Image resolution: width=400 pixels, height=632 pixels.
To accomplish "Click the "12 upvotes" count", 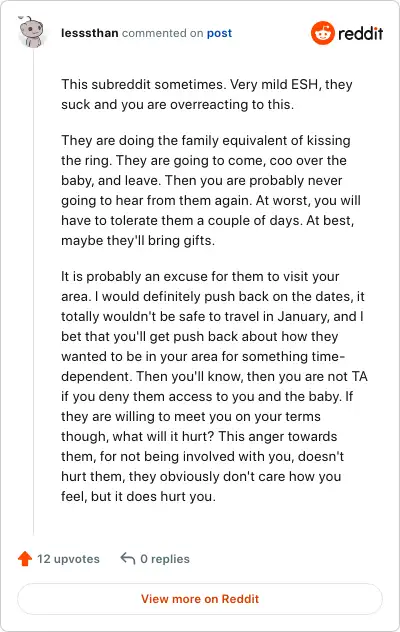I will [x=68, y=559].
